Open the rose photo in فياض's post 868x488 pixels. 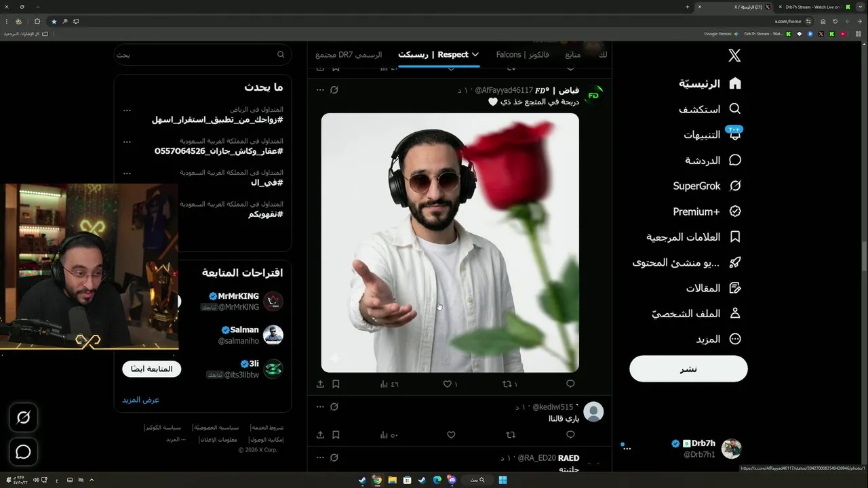[x=450, y=243]
